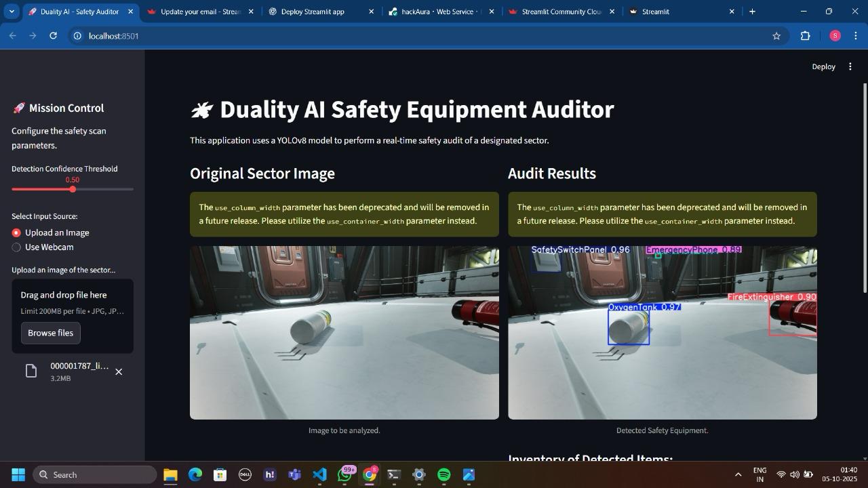
Task: Reload the localhost page
Action: [53, 36]
